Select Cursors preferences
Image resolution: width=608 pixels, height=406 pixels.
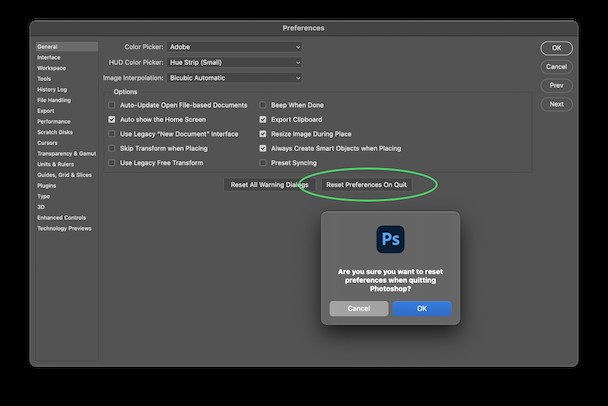47,143
